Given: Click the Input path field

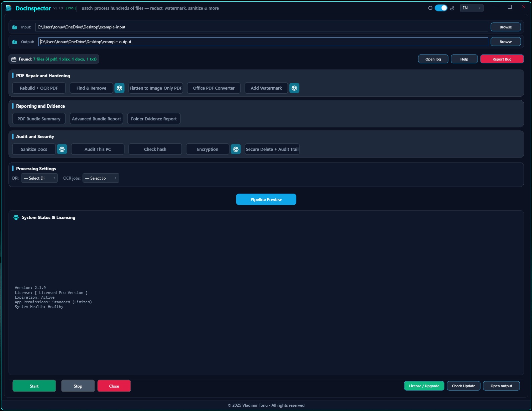Looking at the screenshot, I should coord(262,27).
